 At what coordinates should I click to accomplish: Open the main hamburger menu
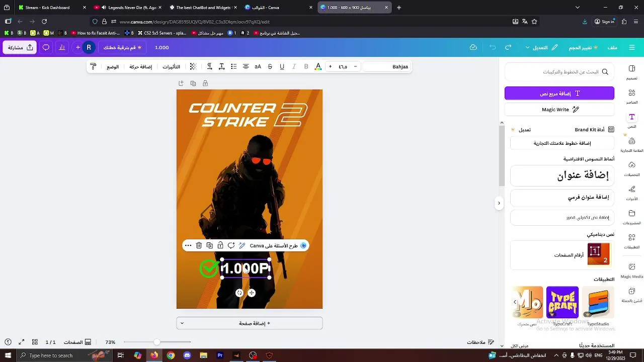[x=633, y=47]
